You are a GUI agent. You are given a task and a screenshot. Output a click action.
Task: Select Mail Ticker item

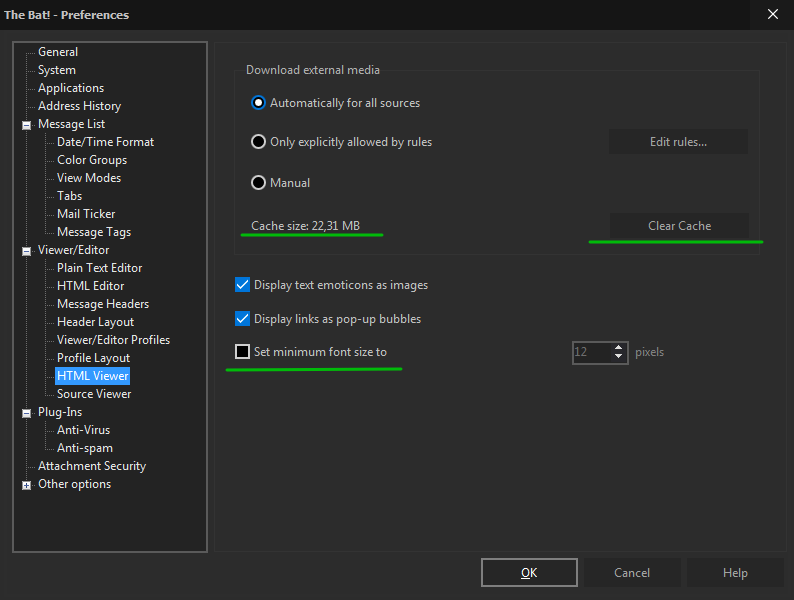coord(86,214)
